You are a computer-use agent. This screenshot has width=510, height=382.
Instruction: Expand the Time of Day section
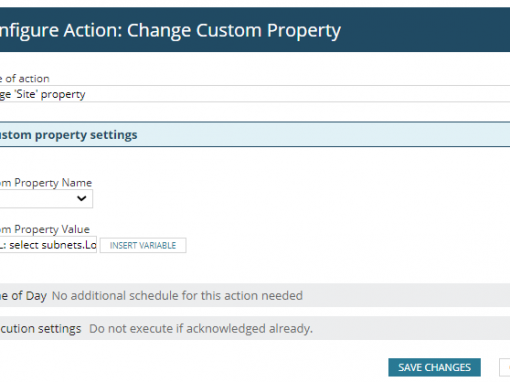tap(255, 295)
